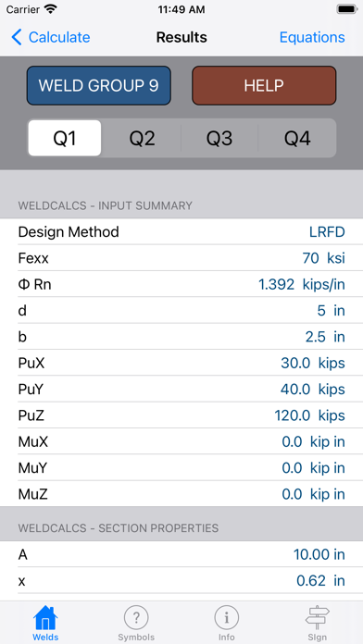
Task: Select the b 2.5 in row
Action: click(x=181, y=337)
